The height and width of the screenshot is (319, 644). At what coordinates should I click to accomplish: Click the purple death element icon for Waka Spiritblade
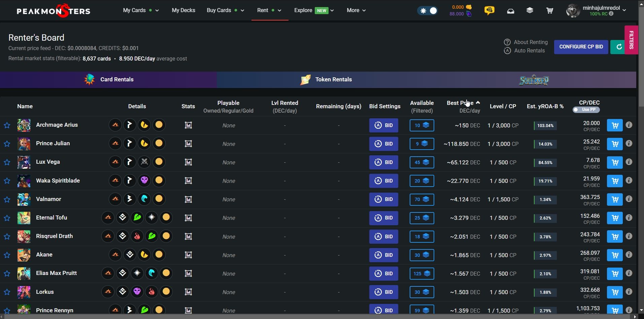(x=144, y=181)
